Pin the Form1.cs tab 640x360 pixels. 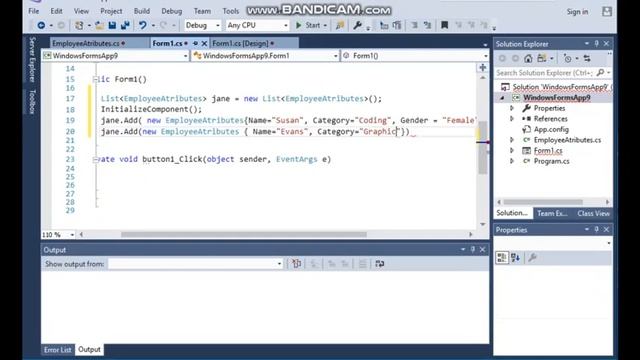click(x=196, y=43)
